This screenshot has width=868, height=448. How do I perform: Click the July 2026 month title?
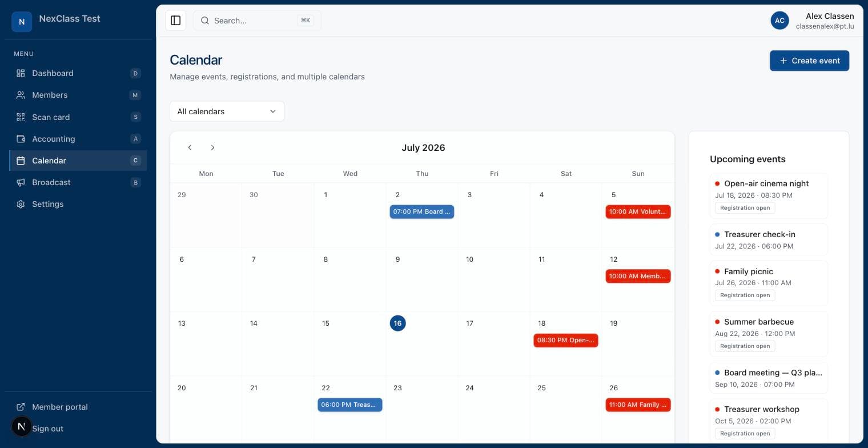pos(423,147)
